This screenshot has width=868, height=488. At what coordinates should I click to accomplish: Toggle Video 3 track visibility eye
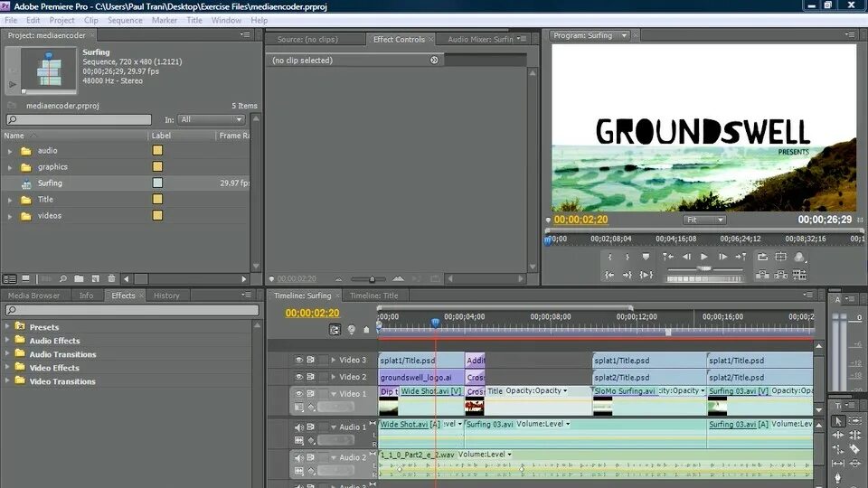click(x=299, y=360)
